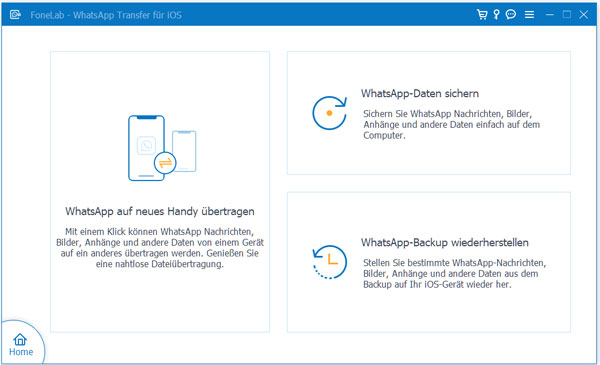Open the shopping cart purchase icon
600x365 pixels.
(482, 15)
